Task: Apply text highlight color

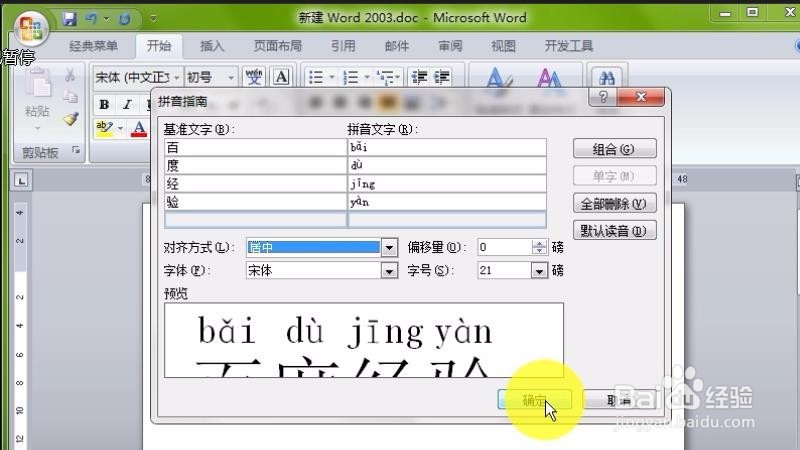Action: pyautogui.click(x=104, y=128)
